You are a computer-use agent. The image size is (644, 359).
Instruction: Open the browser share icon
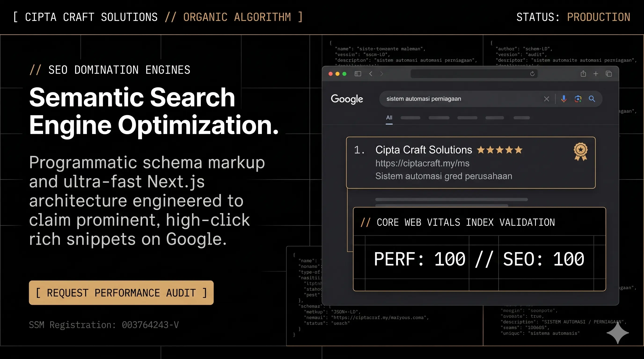[x=583, y=73]
